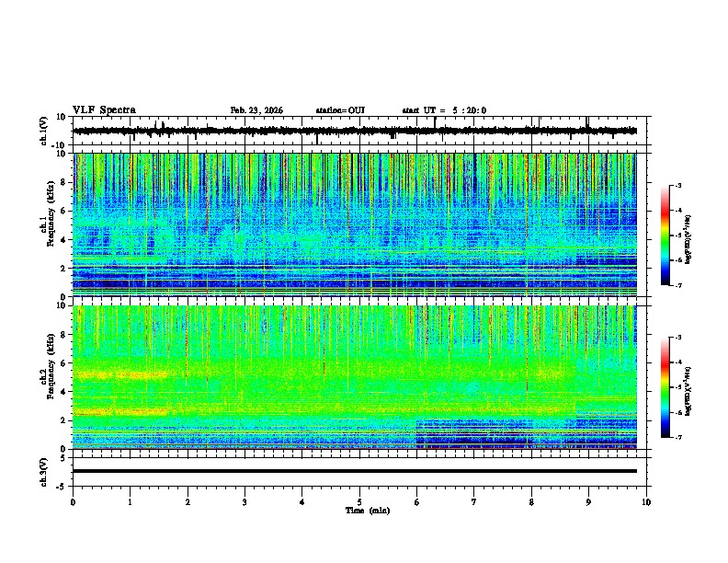The width and height of the screenshot is (728, 563).
Task: Click the ch.2 "Frequency (kHz)" axis label
Action: [51, 365]
